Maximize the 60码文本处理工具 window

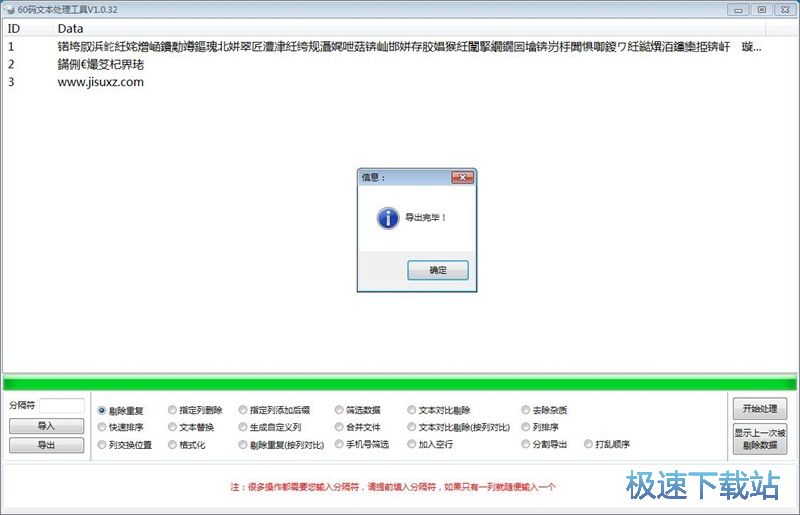(762, 10)
